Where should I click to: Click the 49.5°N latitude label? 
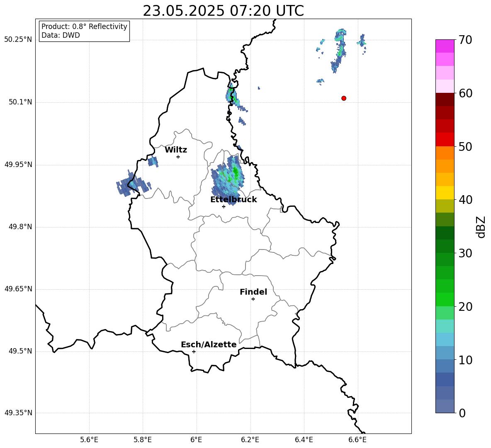tap(20, 351)
